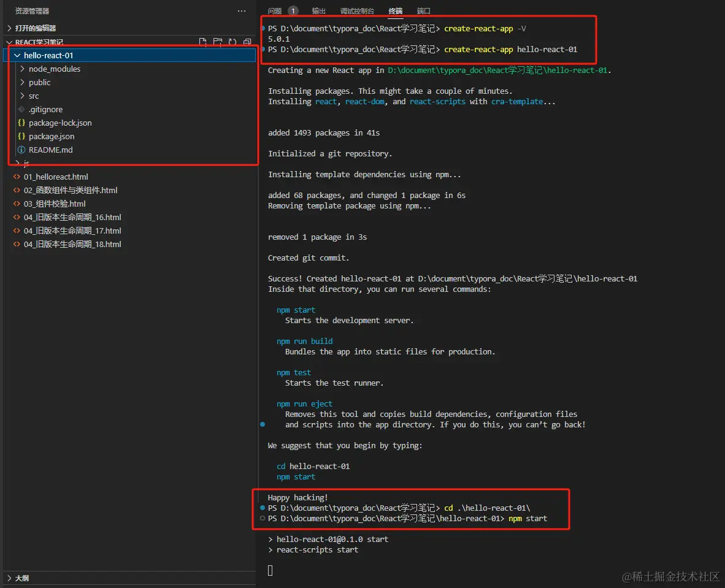Expand the src folder

point(22,96)
